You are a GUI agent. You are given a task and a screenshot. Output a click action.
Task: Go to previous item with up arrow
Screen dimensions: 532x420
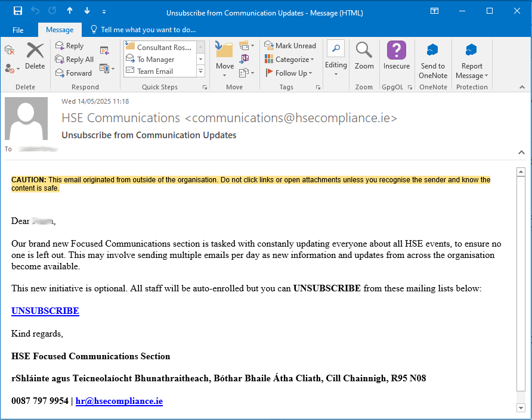point(70,11)
